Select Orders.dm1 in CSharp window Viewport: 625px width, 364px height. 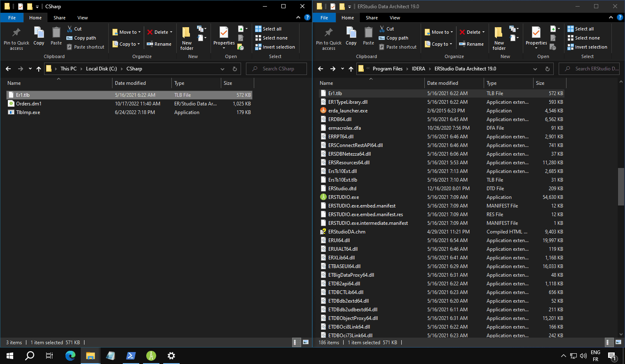coord(129,104)
